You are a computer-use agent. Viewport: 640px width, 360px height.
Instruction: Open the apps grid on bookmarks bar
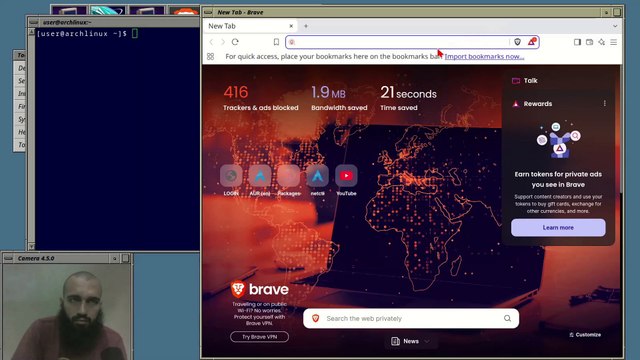(x=211, y=57)
